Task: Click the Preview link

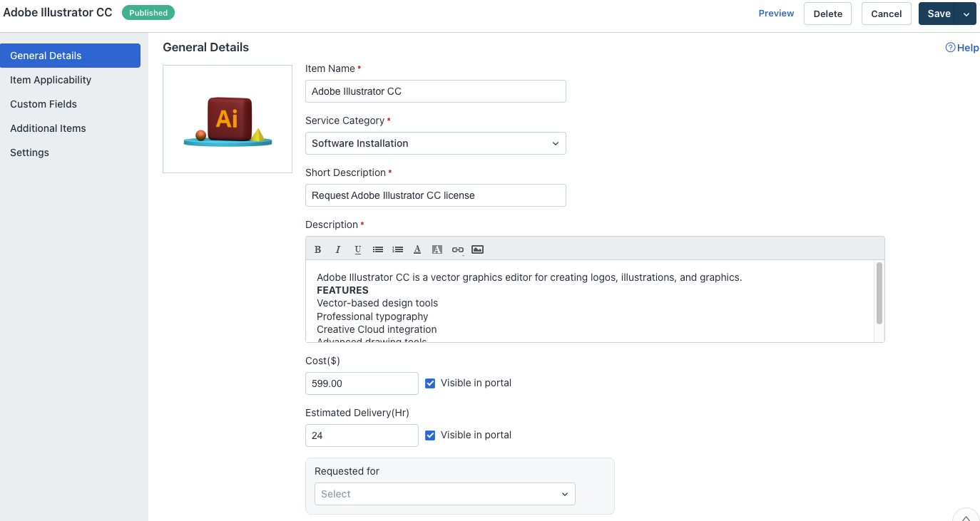Action: coord(776,14)
